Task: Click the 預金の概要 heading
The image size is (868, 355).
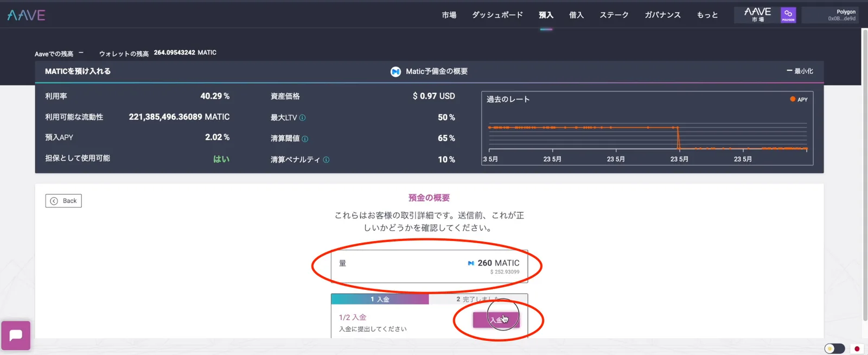Action: 429,198
